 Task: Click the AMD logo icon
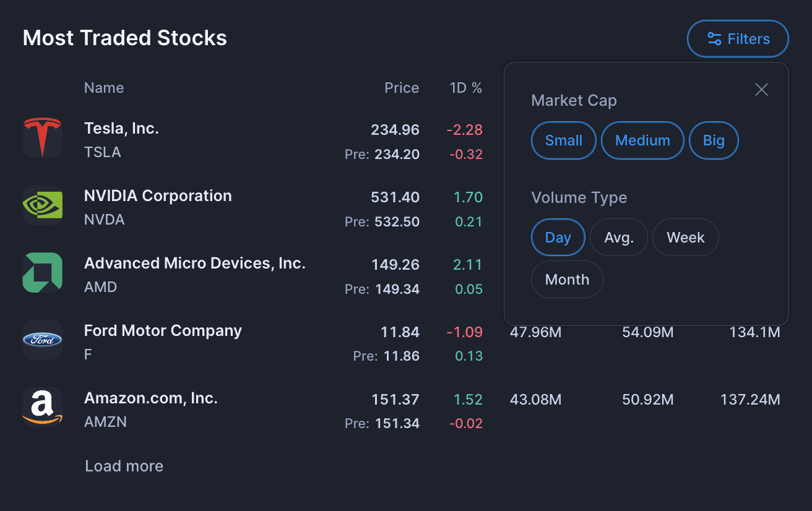click(42, 272)
